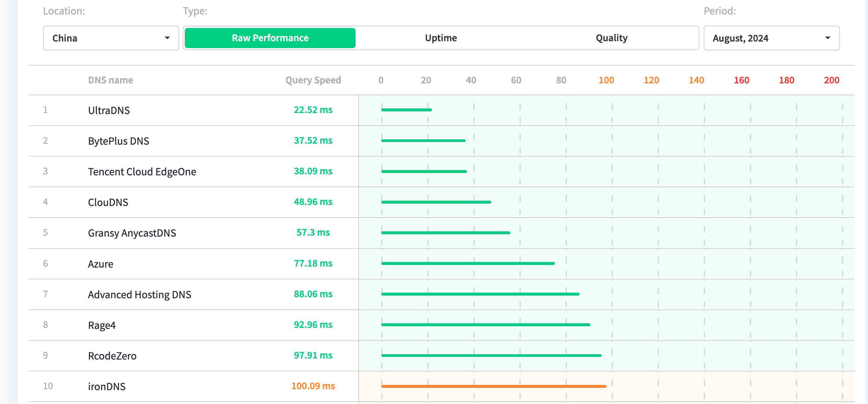The image size is (868, 404).
Task: Open the BytePlus DNS entry
Action: coord(118,141)
